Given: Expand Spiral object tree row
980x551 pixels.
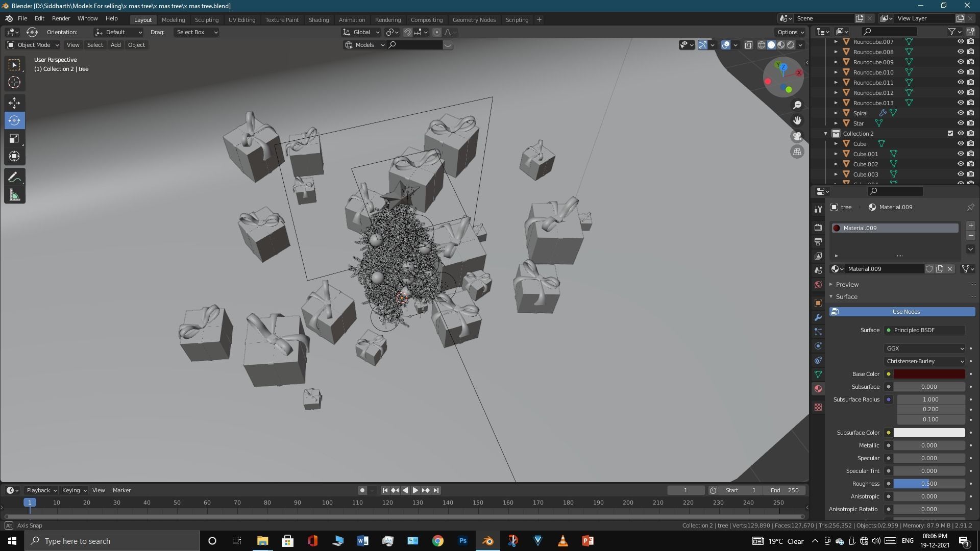Looking at the screenshot, I should (836, 113).
